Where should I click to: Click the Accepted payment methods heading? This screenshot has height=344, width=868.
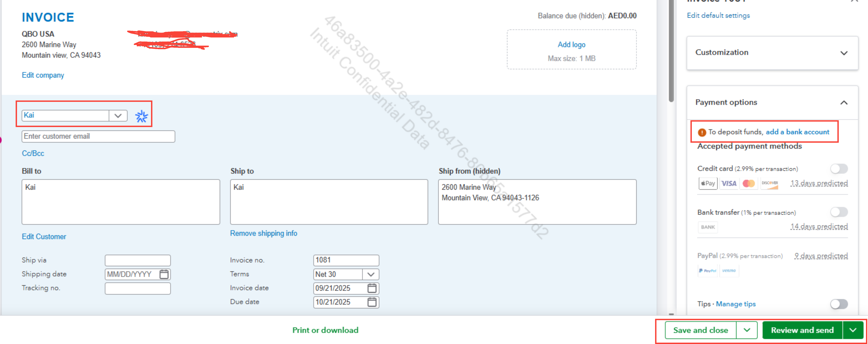(749, 146)
